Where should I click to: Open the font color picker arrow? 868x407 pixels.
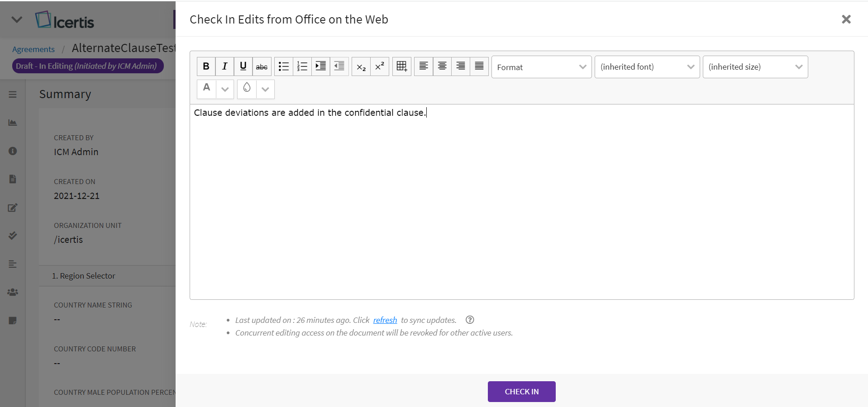(x=225, y=89)
